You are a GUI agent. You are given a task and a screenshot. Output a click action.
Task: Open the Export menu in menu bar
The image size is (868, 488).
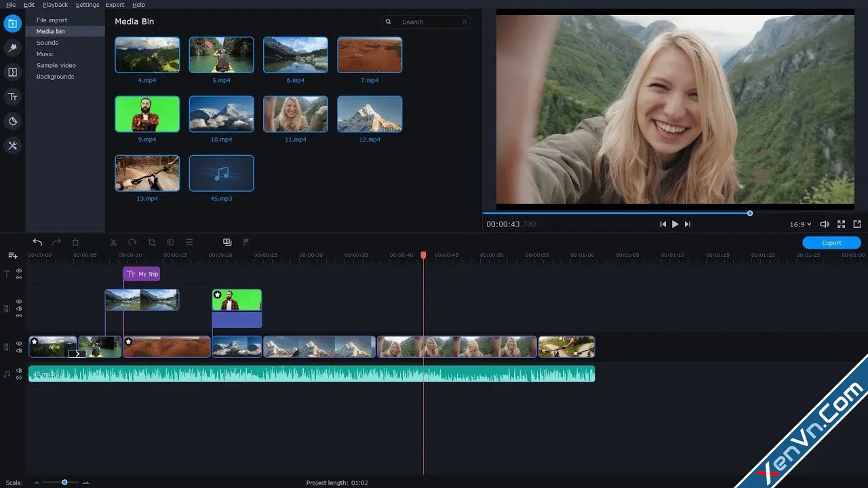coord(115,5)
